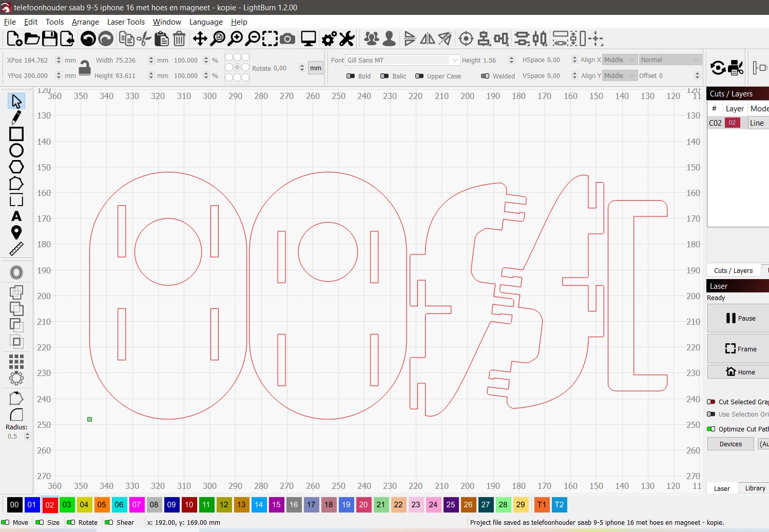Toggle the Shear mode switch
Screen dimensions: 769x532
[109, 522]
